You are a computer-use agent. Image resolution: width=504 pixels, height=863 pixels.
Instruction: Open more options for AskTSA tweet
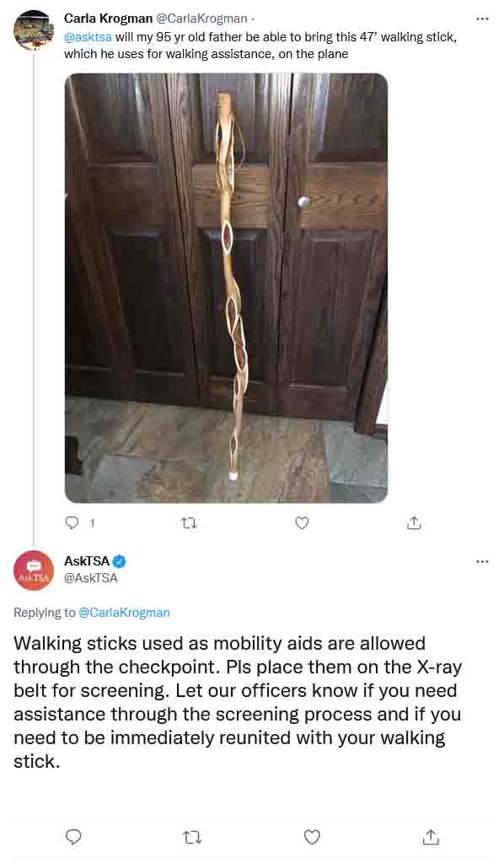[482, 562]
